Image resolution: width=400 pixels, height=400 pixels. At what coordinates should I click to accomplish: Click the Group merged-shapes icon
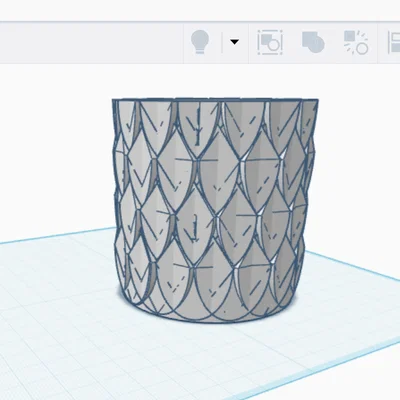pos(313,42)
